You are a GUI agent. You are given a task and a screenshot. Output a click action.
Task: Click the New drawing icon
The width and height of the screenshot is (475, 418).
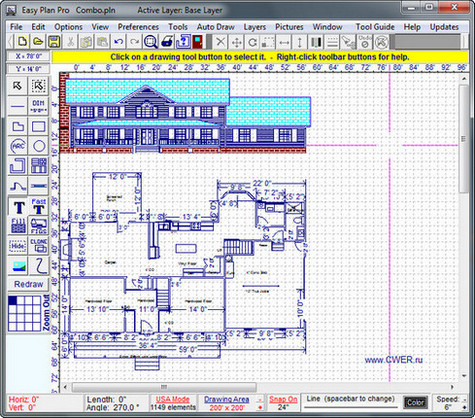[23, 42]
